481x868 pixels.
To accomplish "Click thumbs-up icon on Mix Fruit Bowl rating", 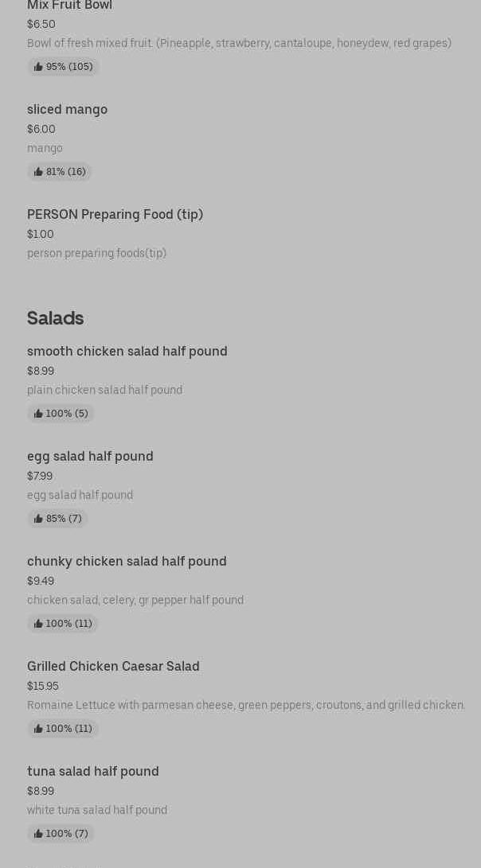I will tap(38, 67).
